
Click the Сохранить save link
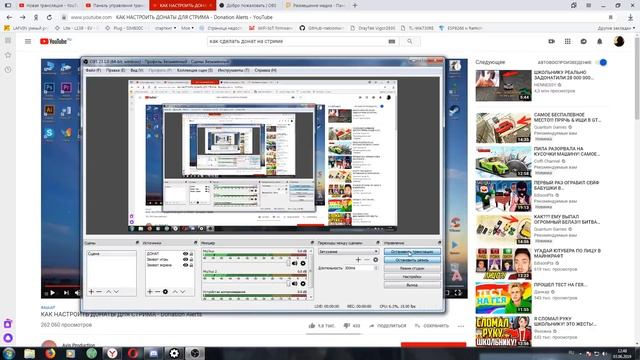(x=432, y=326)
